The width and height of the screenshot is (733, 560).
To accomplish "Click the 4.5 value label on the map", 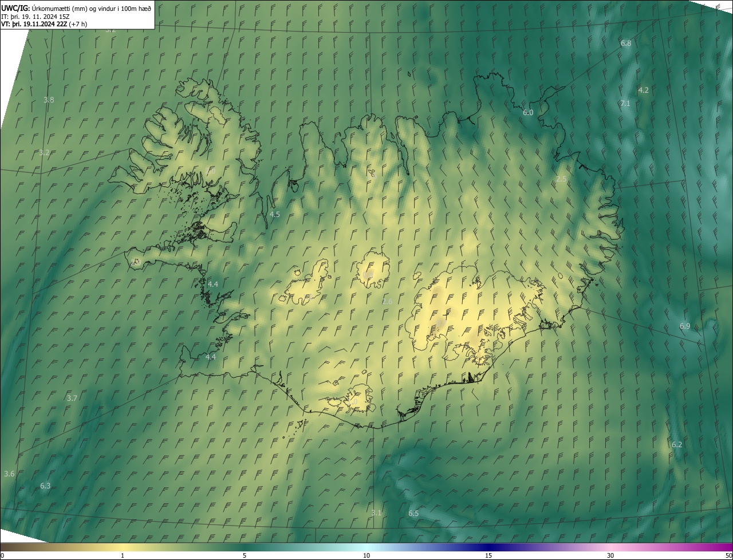I will [274, 214].
